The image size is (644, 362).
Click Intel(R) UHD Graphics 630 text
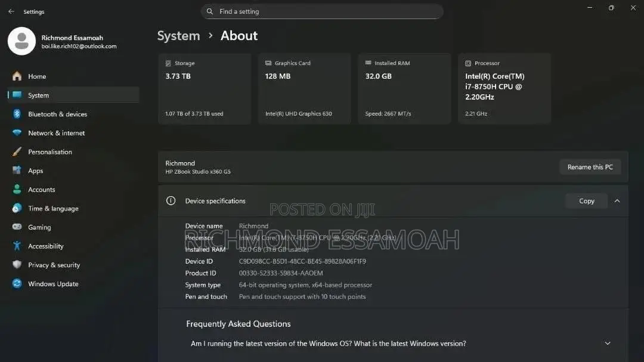[299, 114]
